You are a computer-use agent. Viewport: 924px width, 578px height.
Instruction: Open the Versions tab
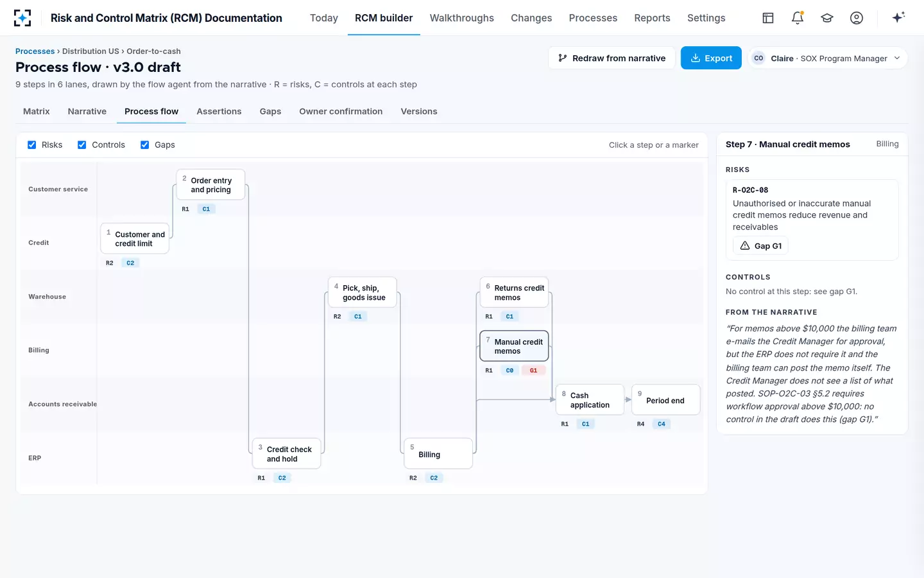coord(419,111)
